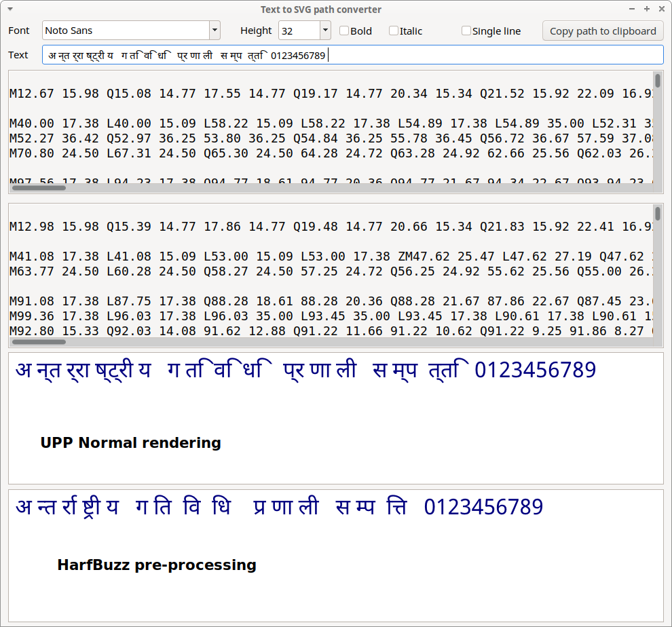The image size is (672, 627).
Task: Open the Height dropdown list
Action: tap(325, 31)
